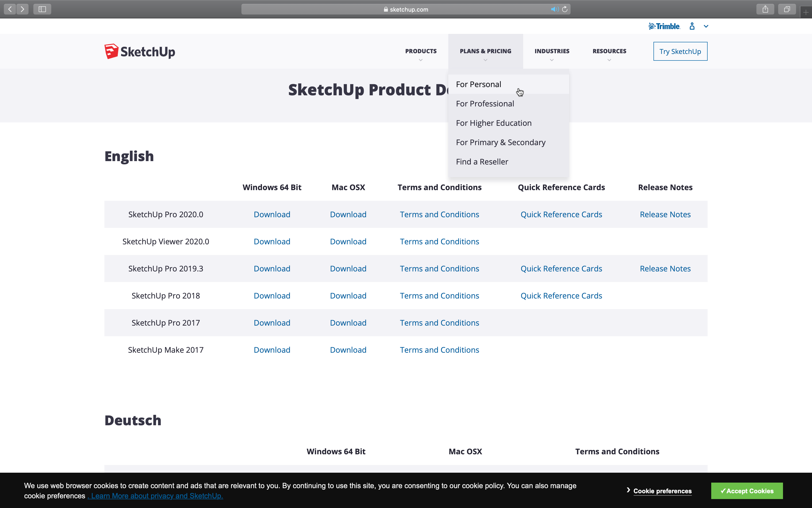Open the PRODUCTS menu

[x=421, y=51]
